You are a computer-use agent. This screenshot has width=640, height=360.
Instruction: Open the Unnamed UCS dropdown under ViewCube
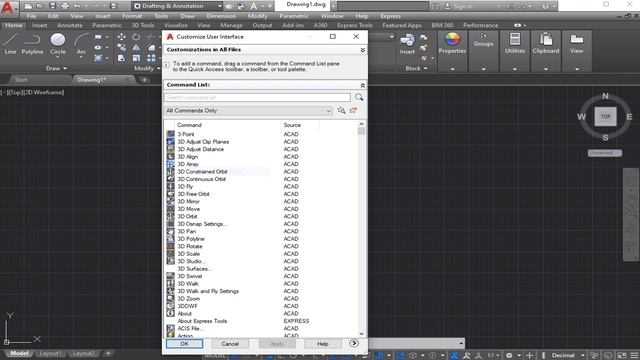(x=605, y=153)
